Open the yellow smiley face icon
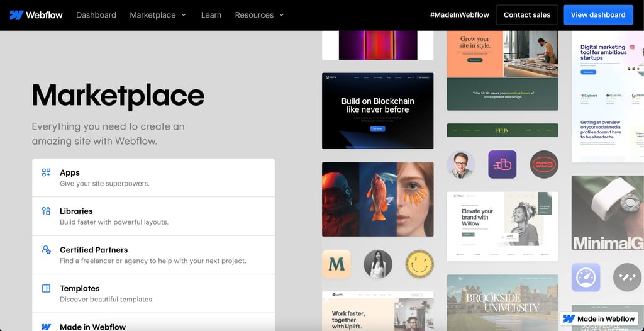644x331 pixels. (x=419, y=264)
